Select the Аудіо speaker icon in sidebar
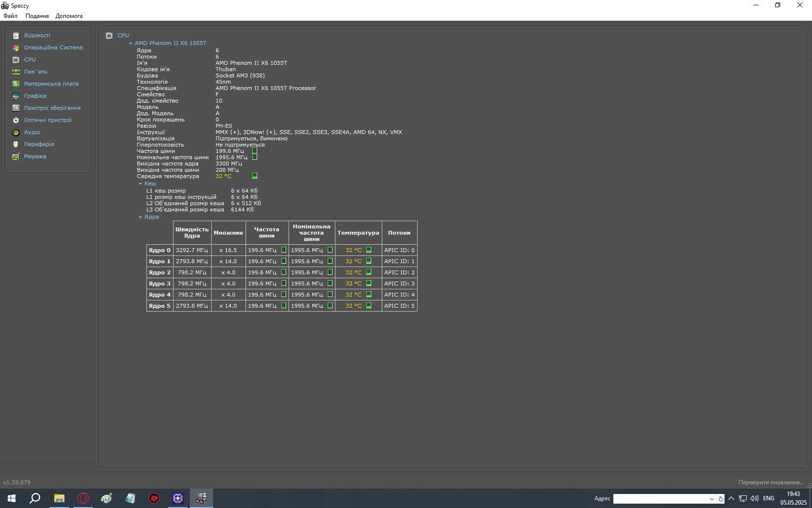 click(16, 132)
